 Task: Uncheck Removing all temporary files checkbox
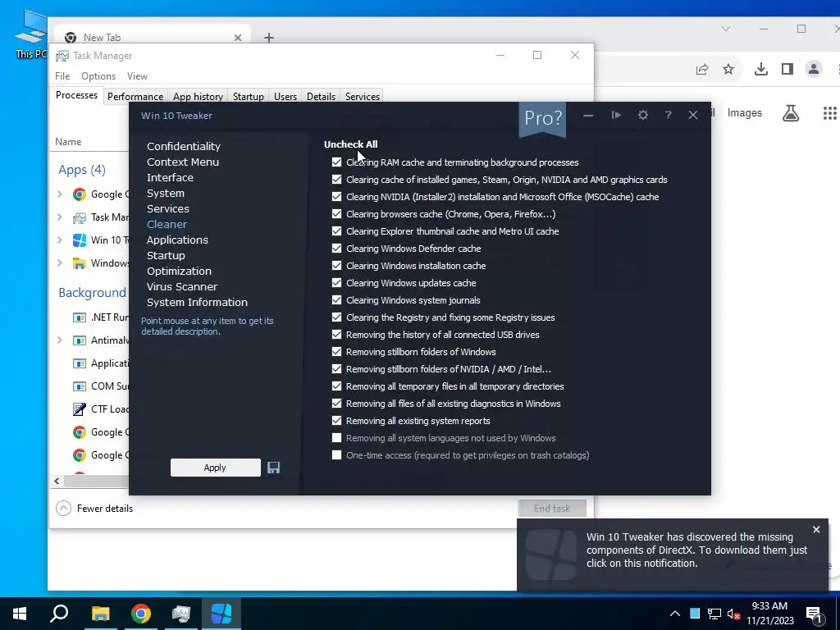pos(336,386)
